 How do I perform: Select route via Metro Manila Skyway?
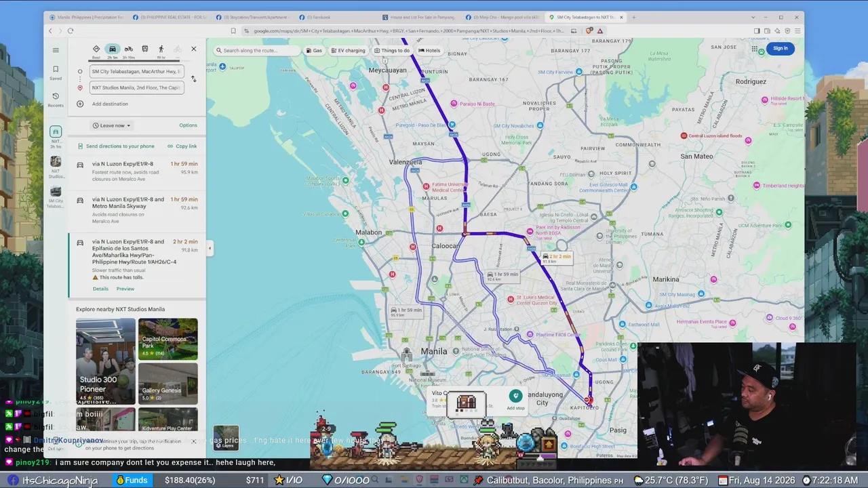(137, 210)
